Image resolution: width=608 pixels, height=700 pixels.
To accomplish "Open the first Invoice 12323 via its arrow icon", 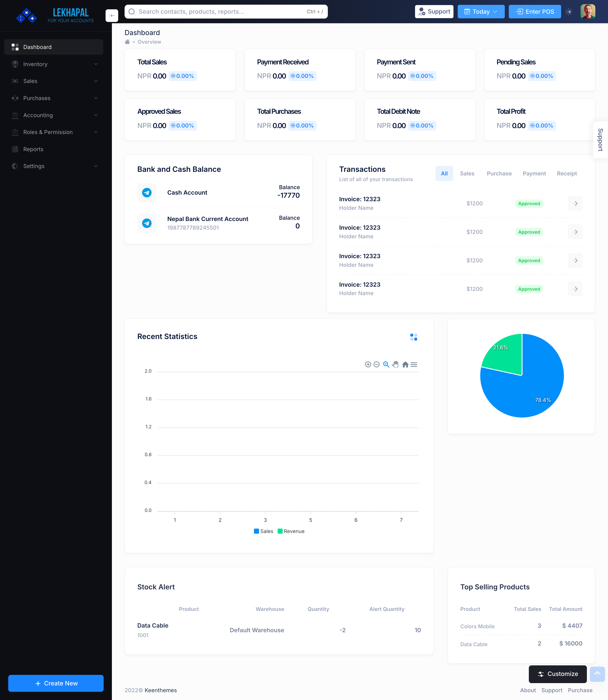I will [x=575, y=203].
